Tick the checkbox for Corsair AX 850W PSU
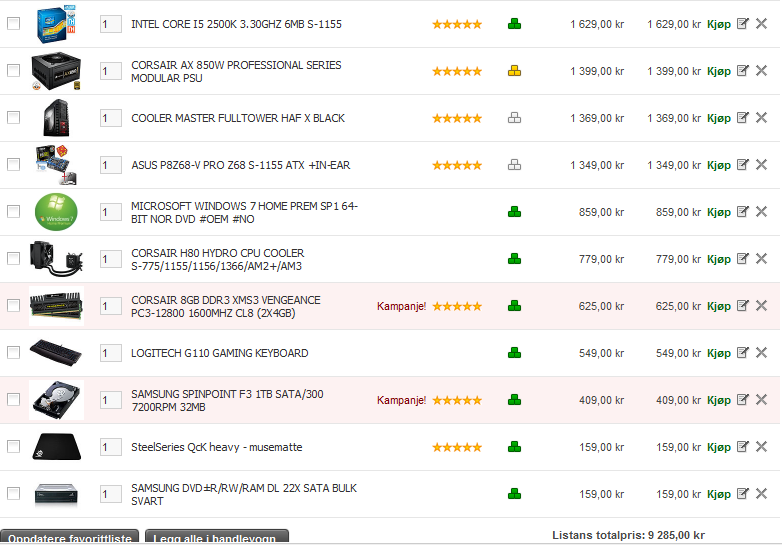 click(x=13, y=70)
